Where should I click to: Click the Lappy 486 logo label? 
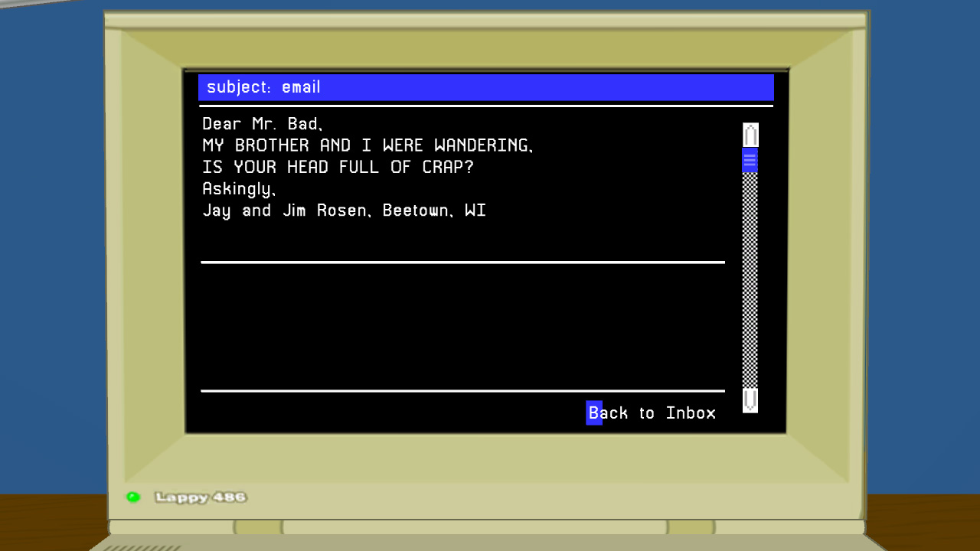point(201,497)
